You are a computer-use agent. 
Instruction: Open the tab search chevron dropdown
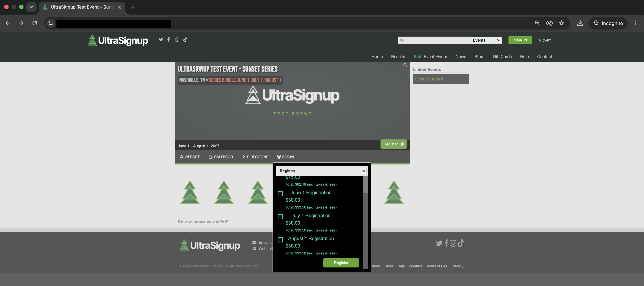pos(31,7)
